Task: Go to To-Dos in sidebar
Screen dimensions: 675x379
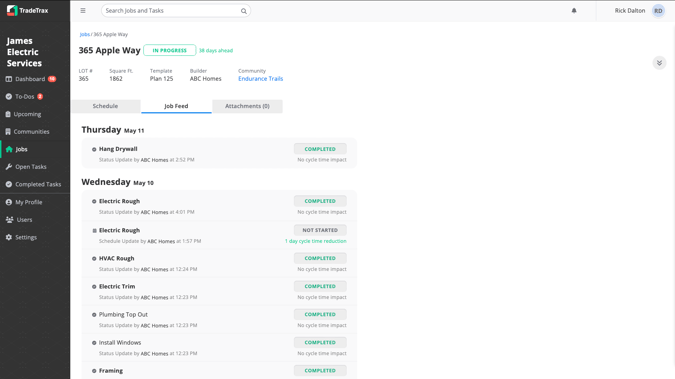Action: (x=25, y=96)
